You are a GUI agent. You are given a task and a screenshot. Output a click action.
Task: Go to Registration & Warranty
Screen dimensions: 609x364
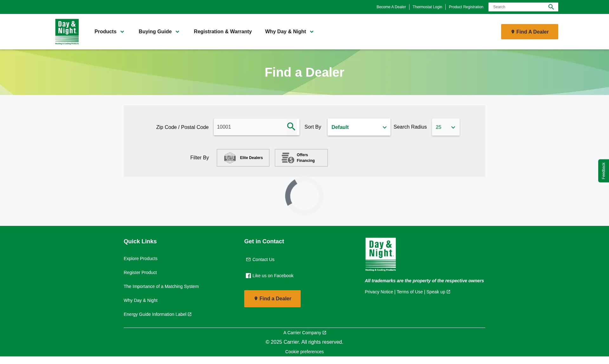tap(223, 32)
